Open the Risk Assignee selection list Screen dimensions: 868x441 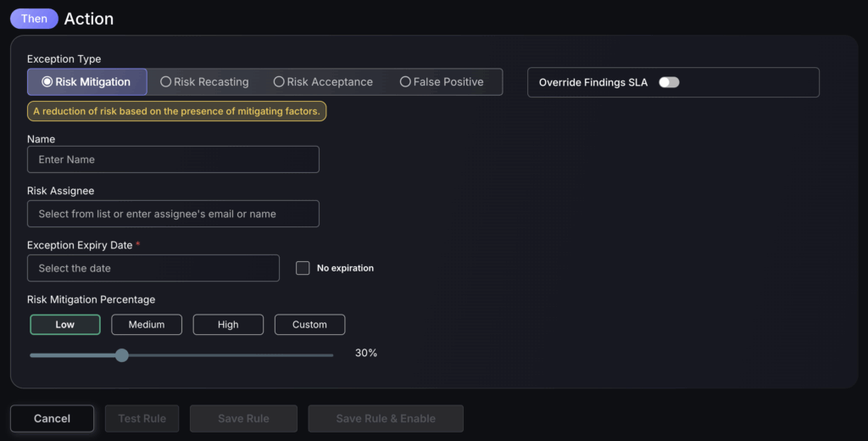pos(173,214)
